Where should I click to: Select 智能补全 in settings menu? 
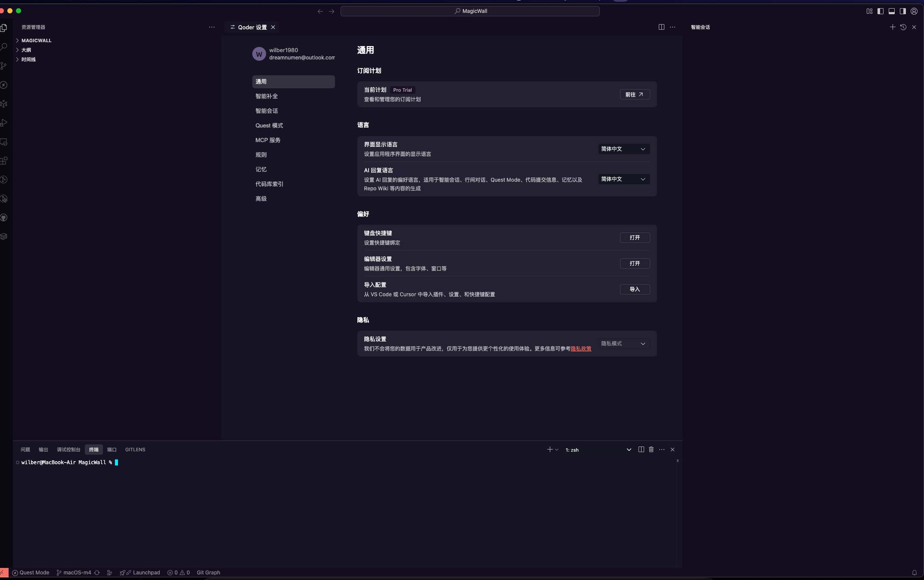click(267, 96)
